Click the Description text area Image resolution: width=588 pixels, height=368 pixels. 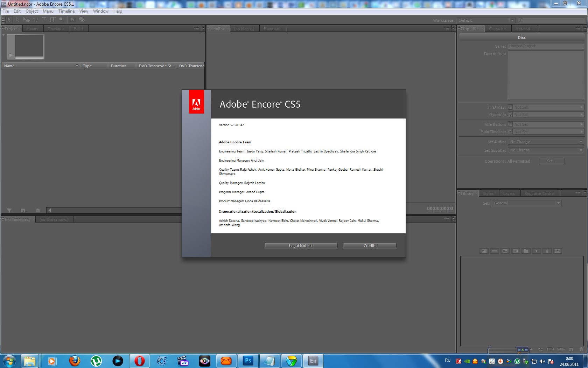pos(546,75)
